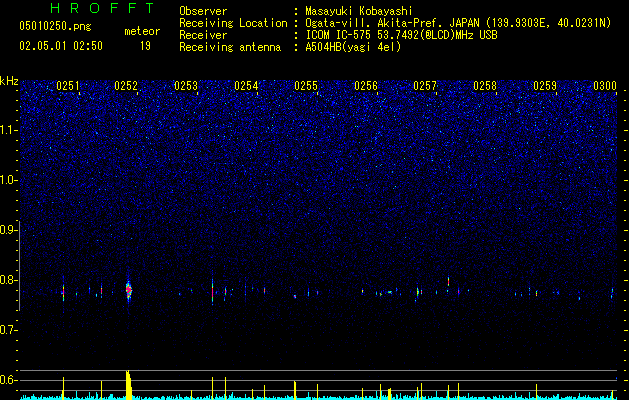Click the 0251 time marker

click(68, 86)
